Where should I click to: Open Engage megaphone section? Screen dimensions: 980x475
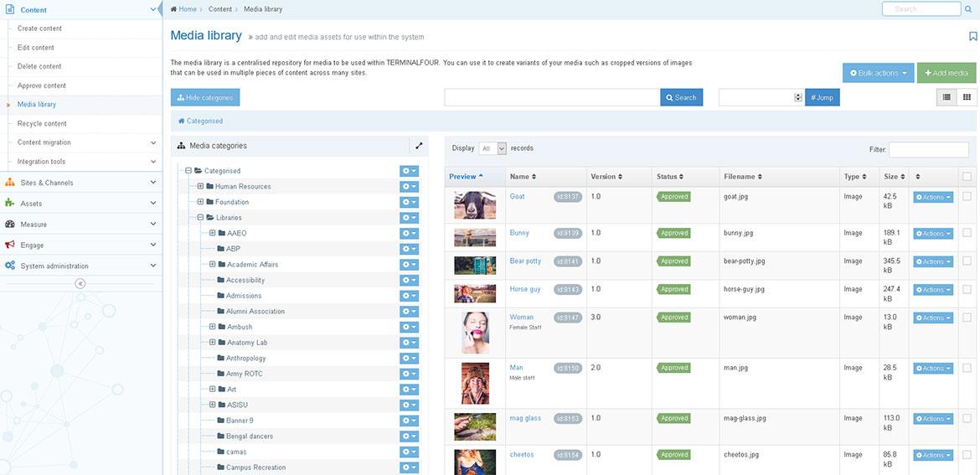[10, 245]
